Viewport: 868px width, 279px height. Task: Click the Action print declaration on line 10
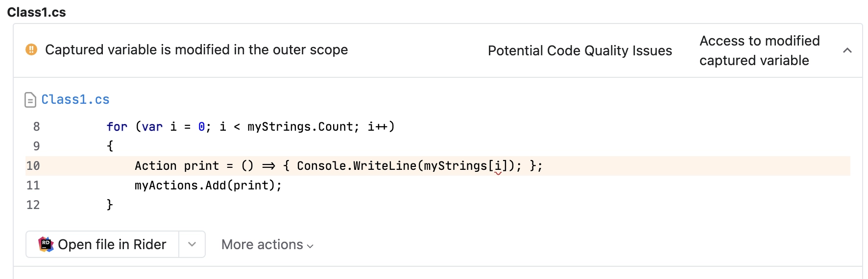[177, 166]
